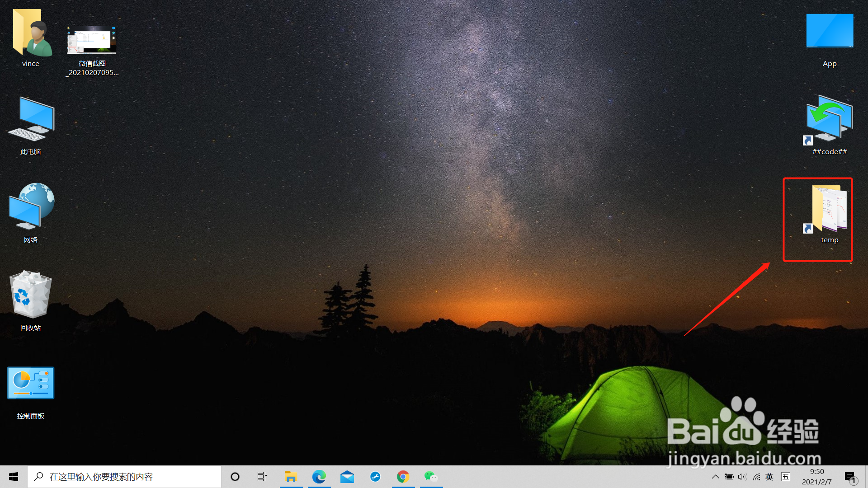Open Google Chrome from taskbar
Image resolution: width=868 pixels, height=488 pixels.
click(x=403, y=477)
